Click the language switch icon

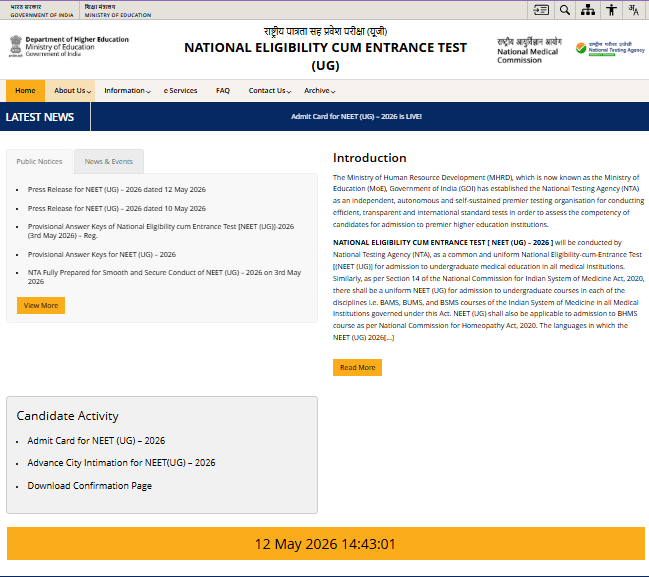pyautogui.click(x=633, y=10)
